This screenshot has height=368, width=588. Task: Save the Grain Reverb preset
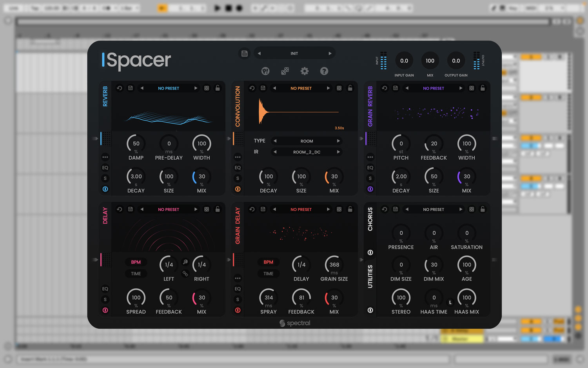tap(396, 88)
